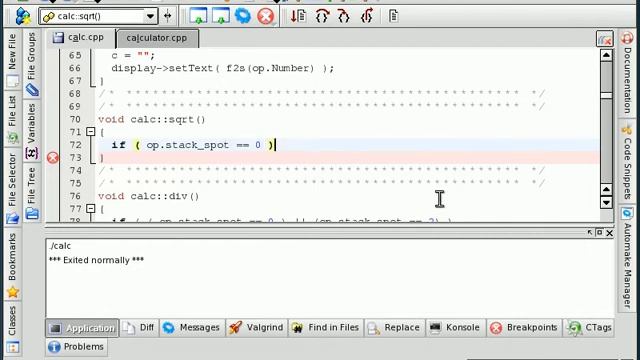The image size is (640, 360).
Task: Select the Messages output tab
Action: [x=192, y=327]
